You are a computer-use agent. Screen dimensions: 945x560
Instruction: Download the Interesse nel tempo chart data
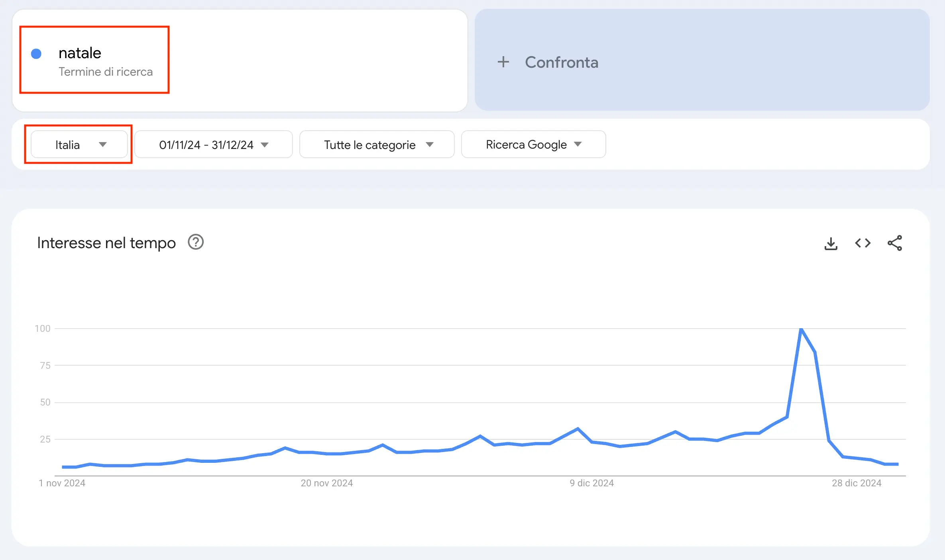point(831,243)
